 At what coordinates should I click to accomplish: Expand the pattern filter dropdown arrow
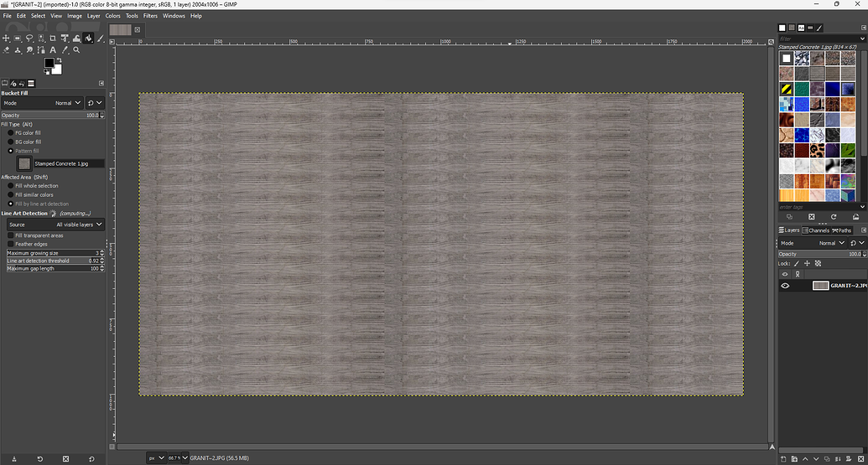click(x=862, y=39)
